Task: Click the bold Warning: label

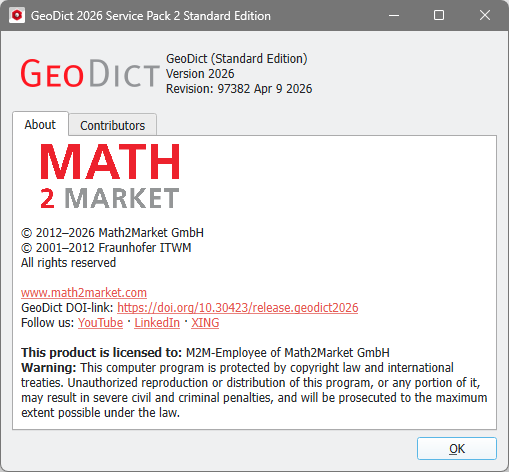Action: point(49,368)
